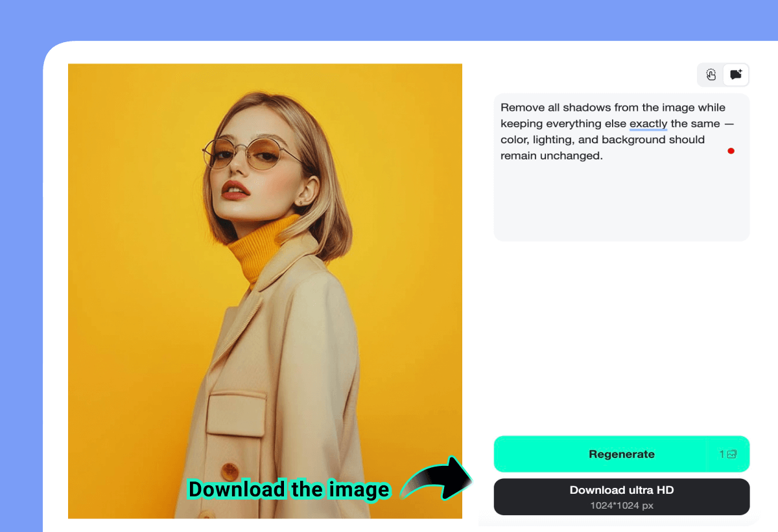
Task: Click the sparkle badge on the chat icon
Action: [x=739, y=70]
